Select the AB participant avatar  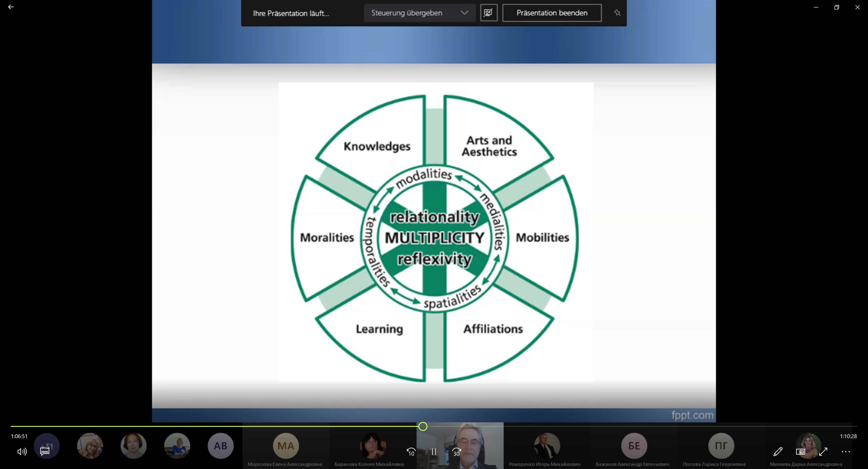coord(220,446)
